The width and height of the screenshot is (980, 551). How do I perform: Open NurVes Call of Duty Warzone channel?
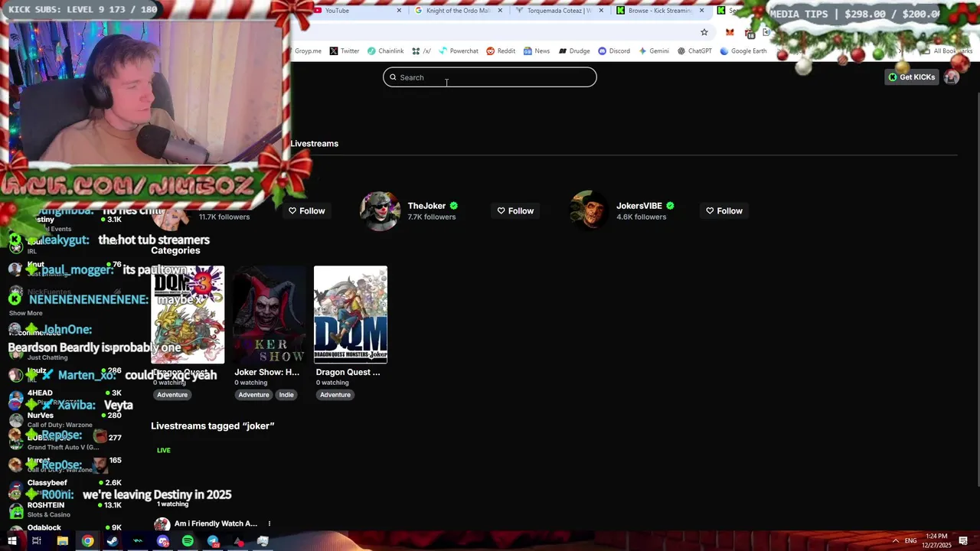click(x=65, y=419)
